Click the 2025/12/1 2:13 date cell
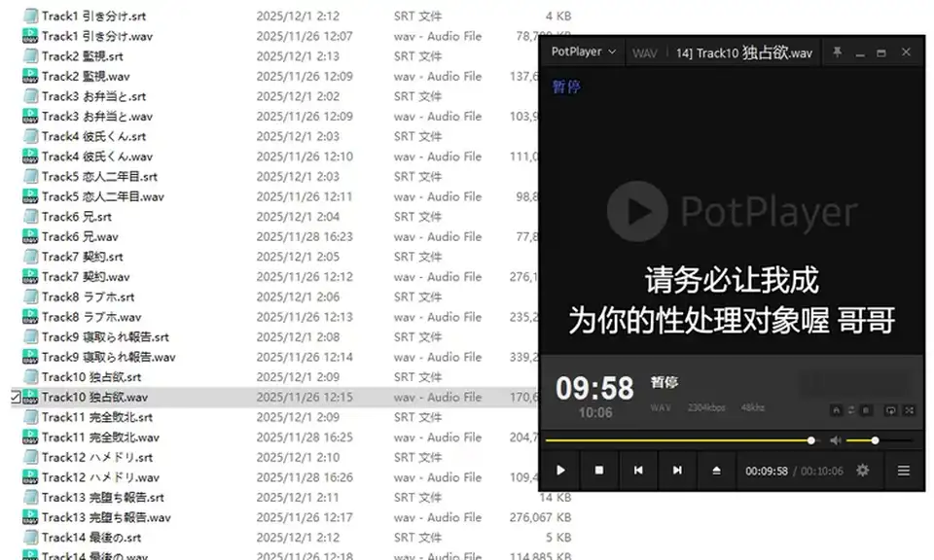 tap(298, 56)
